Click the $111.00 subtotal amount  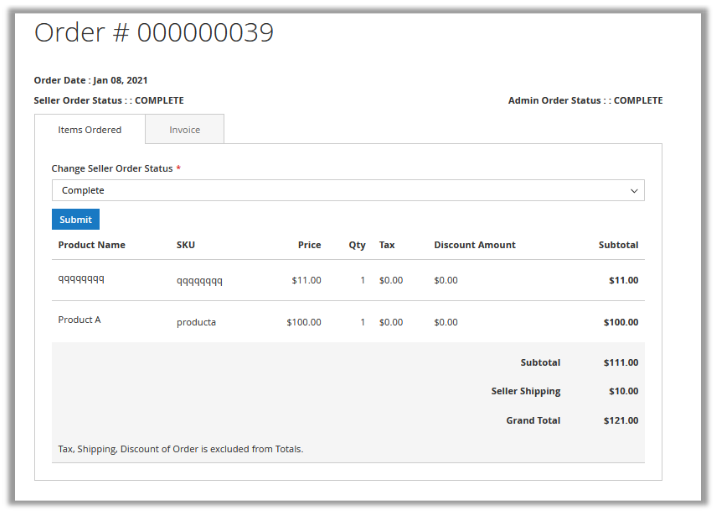point(621,362)
